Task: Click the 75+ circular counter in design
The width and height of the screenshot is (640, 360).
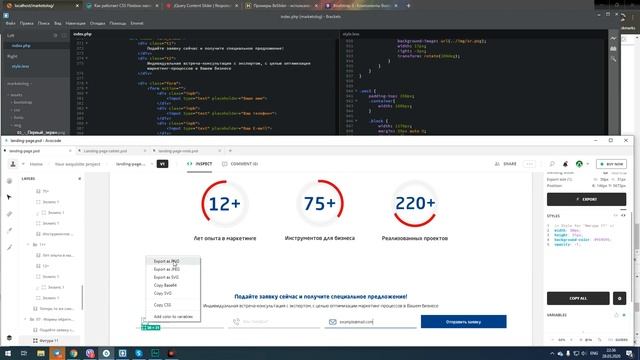Action: 320,203
